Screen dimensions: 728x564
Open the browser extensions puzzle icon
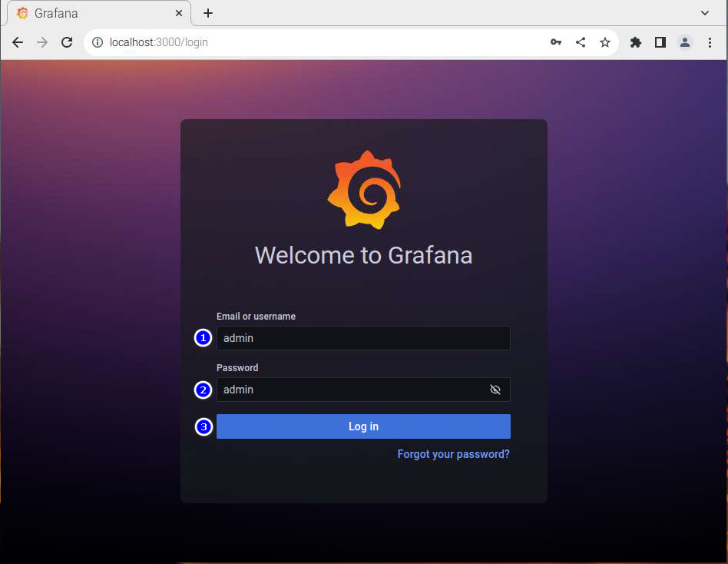pyautogui.click(x=636, y=42)
